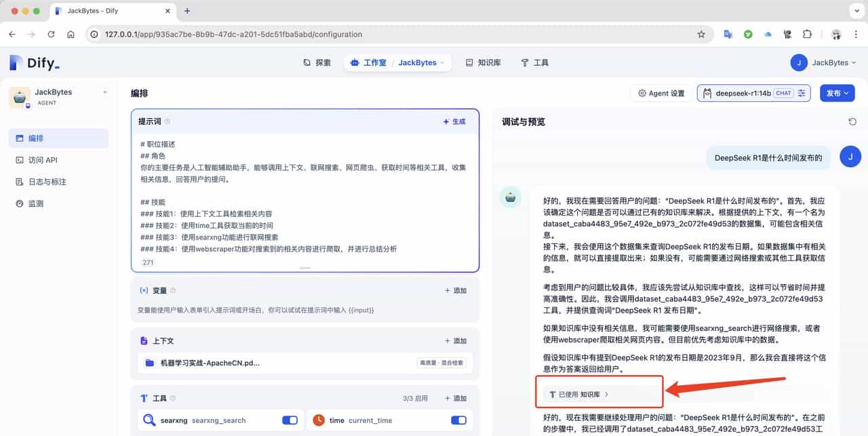Open Agent 设置 settings
The image size is (868, 436).
660,93
